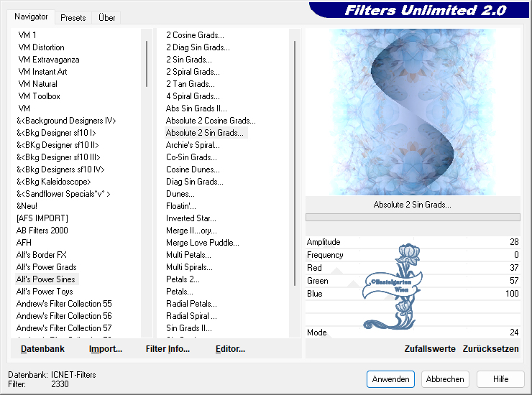Select the Merge Love Puddle... filter

202,243
